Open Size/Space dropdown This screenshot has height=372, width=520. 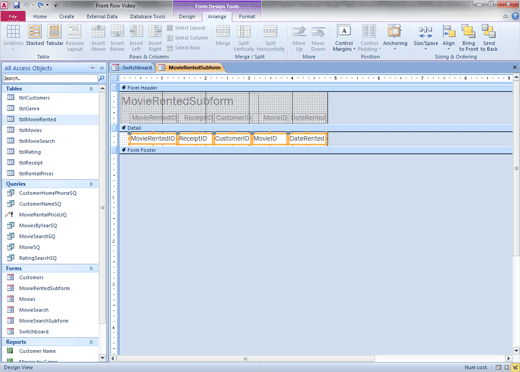click(426, 38)
